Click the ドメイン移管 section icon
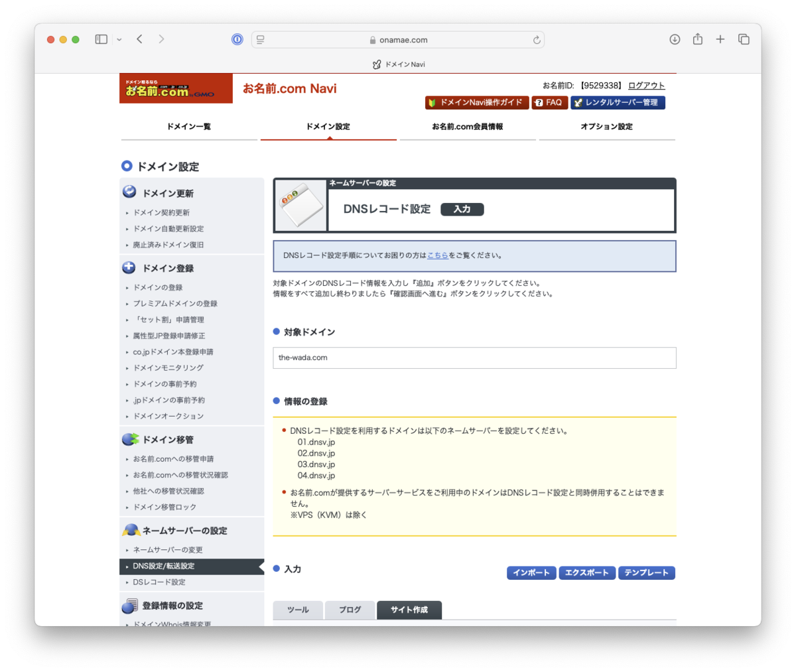 tap(131, 439)
